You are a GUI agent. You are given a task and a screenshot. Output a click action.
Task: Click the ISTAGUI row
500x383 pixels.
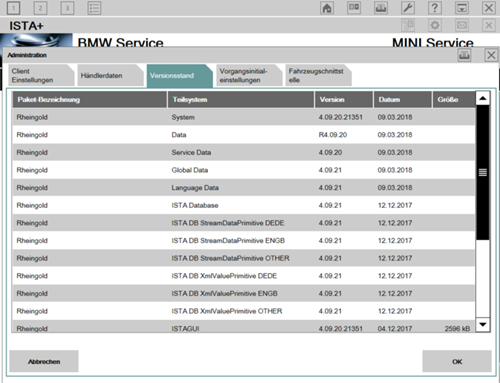[x=244, y=327]
